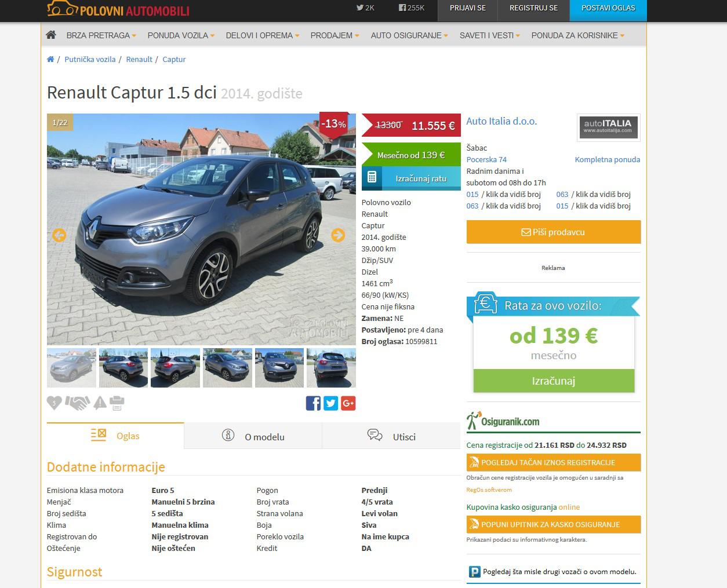Click PRIJAVI SE to log in

468,8
